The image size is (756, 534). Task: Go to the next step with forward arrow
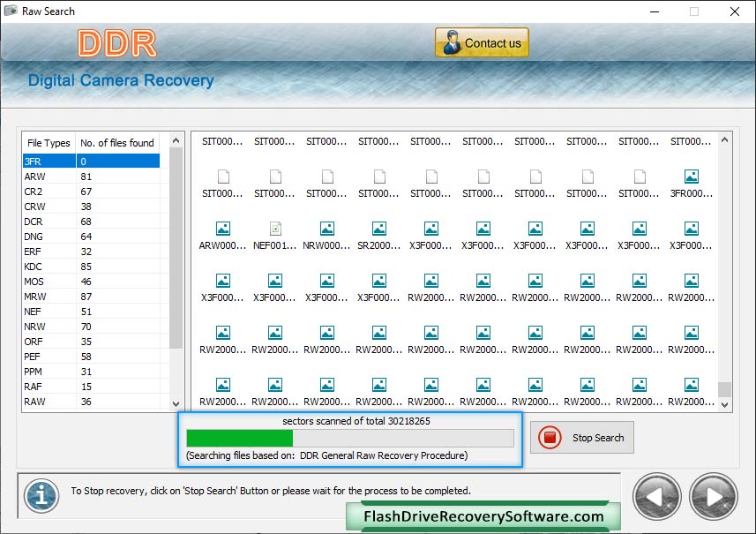714,497
